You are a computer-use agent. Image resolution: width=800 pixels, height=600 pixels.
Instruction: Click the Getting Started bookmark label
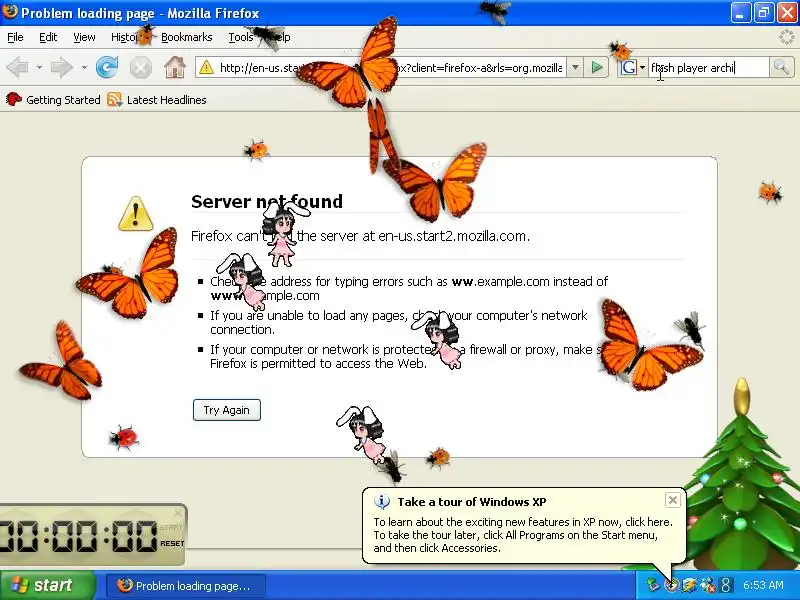[63, 100]
